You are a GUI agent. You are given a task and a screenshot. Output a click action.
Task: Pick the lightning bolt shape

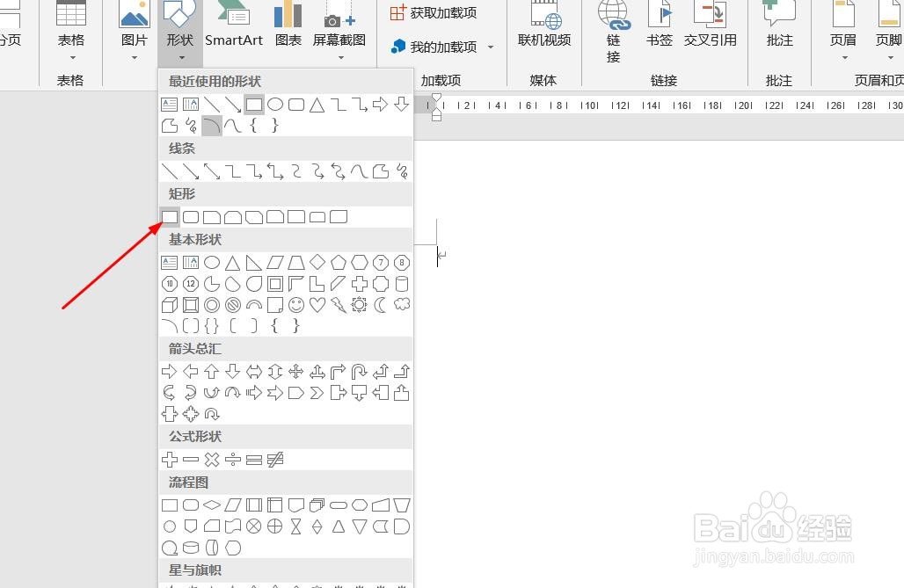pos(339,304)
